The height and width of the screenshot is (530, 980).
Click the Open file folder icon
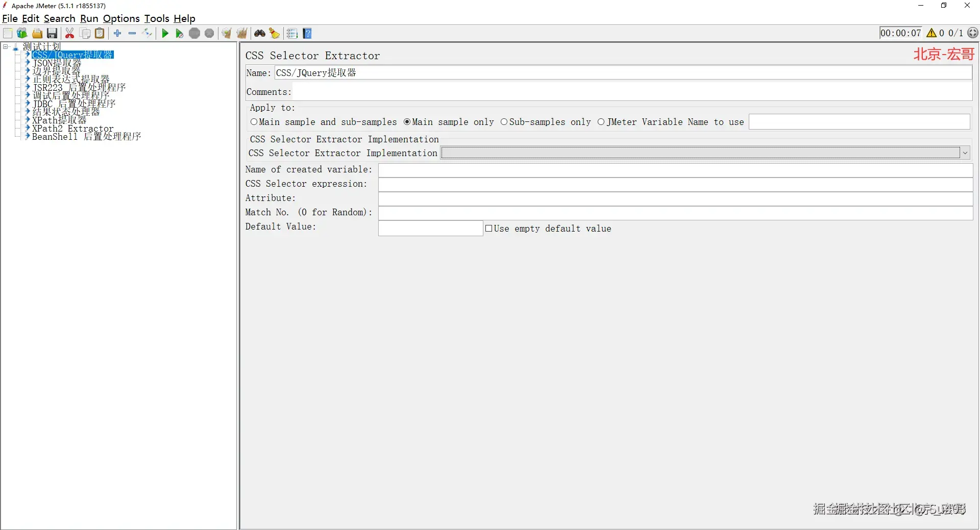pyautogui.click(x=37, y=34)
